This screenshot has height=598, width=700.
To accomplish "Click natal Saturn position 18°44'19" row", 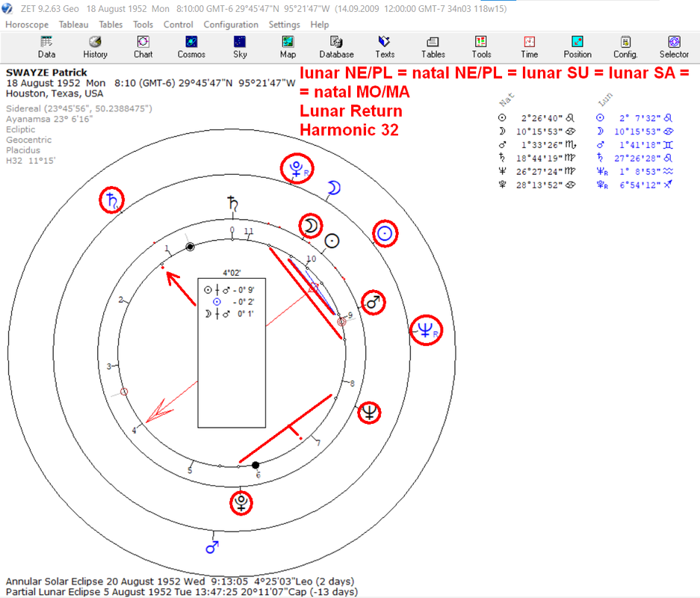I will tap(536, 158).
